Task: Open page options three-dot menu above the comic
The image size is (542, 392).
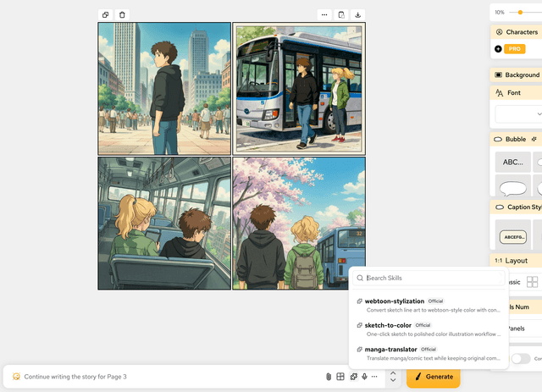Action: (324, 14)
